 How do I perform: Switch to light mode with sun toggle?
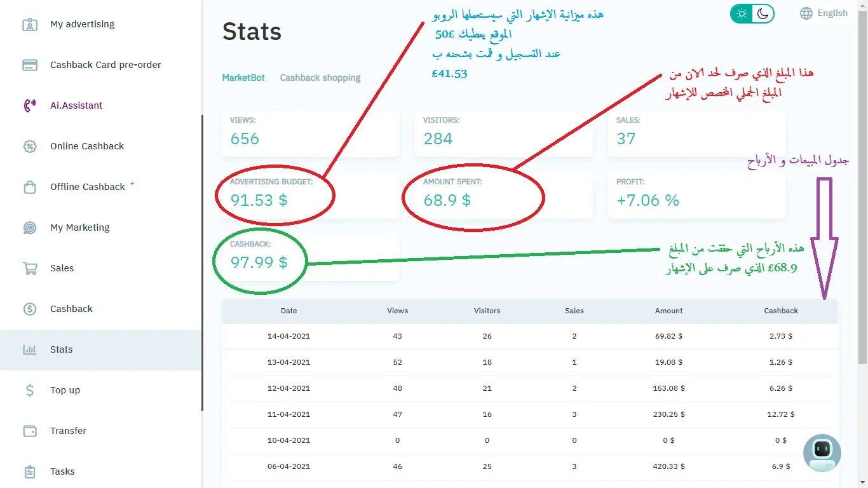(x=742, y=13)
